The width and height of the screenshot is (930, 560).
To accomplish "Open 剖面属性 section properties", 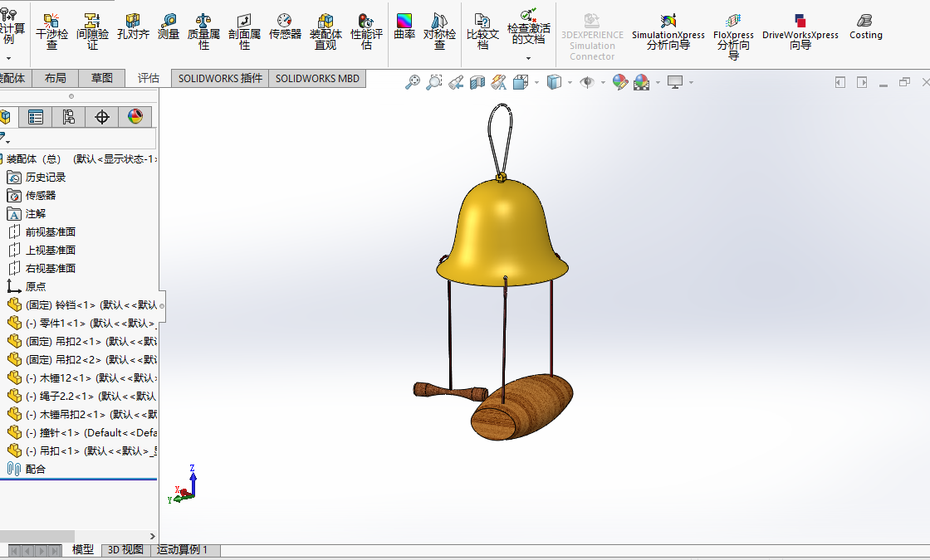I will click(244, 32).
